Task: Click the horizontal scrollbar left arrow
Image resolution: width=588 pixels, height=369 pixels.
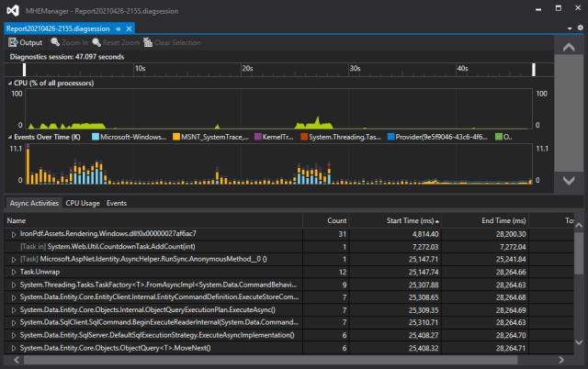Action: (x=17, y=360)
